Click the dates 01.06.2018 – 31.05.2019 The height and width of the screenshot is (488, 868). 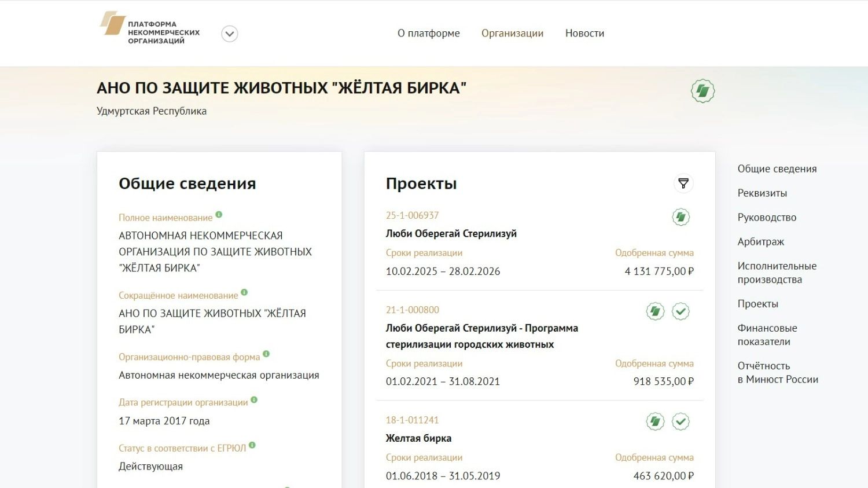(443, 476)
